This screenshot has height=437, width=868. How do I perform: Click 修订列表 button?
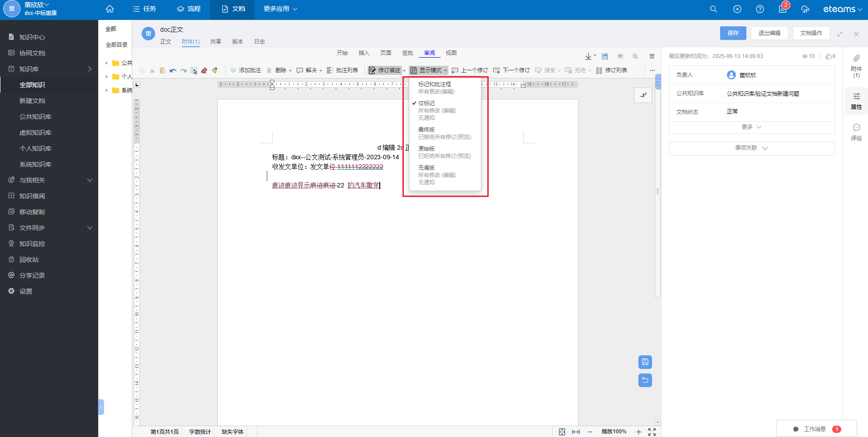[x=612, y=70]
